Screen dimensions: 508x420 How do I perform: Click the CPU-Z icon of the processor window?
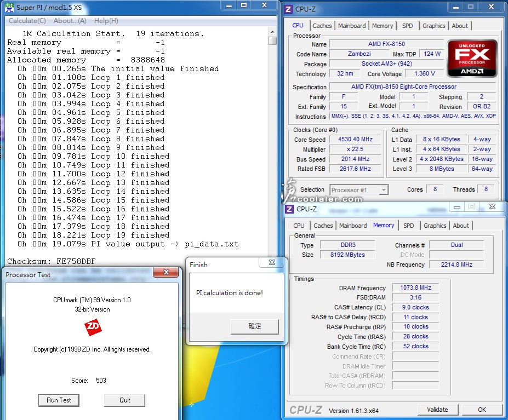[288, 9]
